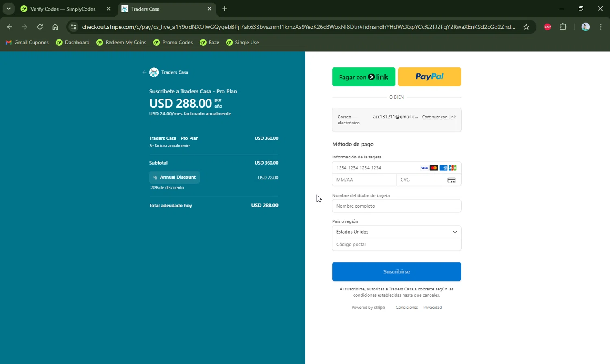Focus the Código postal field
The width and height of the screenshot is (610, 364).
396,245
